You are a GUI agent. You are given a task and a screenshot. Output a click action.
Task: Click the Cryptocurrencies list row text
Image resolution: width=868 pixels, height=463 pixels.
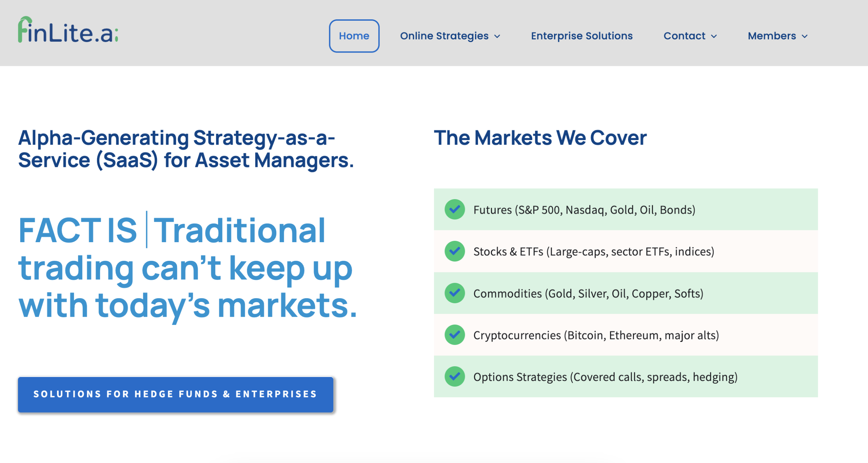(x=596, y=335)
